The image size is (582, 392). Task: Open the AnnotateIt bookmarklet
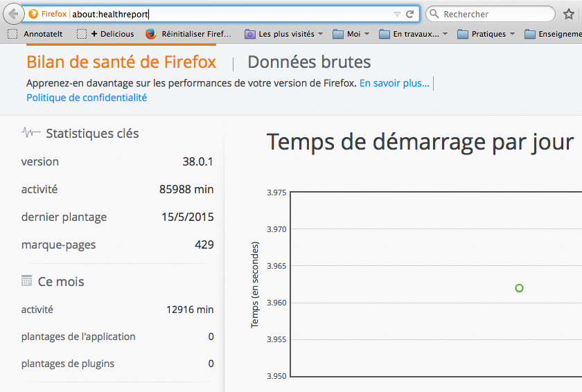[35, 34]
